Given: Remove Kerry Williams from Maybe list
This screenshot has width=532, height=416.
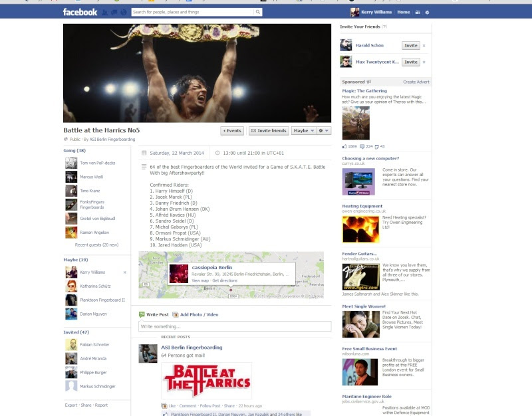Looking at the screenshot, I should tap(125, 272).
